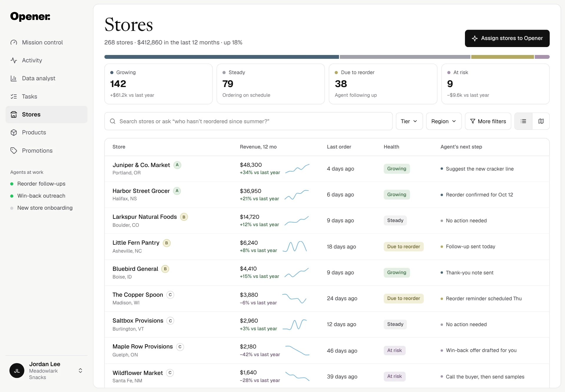Click the search magnifier icon

click(113, 121)
